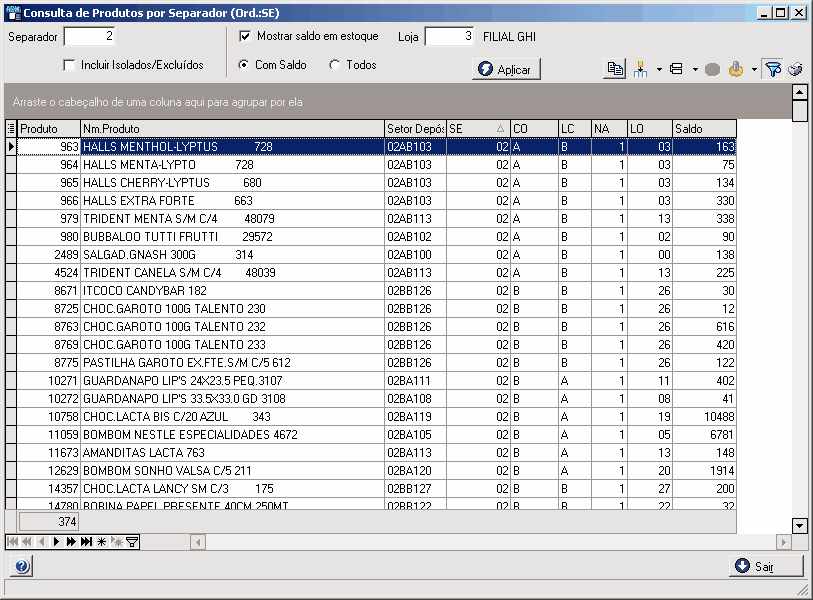The width and height of the screenshot is (813, 600).
Task: Toggle sort on the SE column header
Action: coord(479,129)
